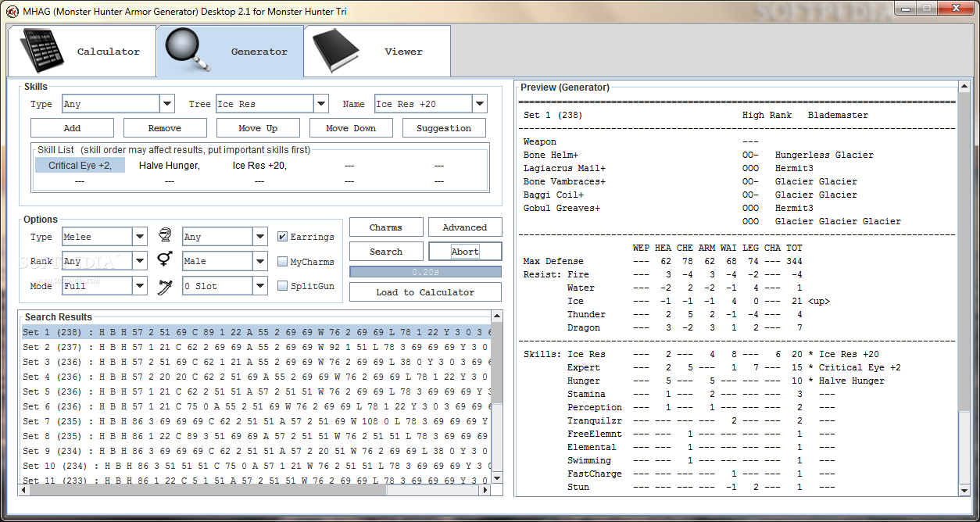Open the Advanced options button
This screenshot has width=980, height=522.
click(x=465, y=227)
